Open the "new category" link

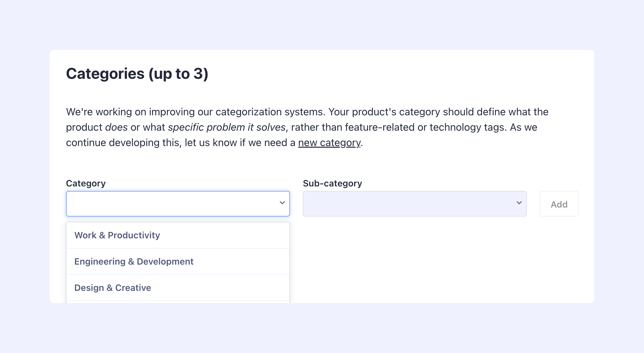(329, 143)
